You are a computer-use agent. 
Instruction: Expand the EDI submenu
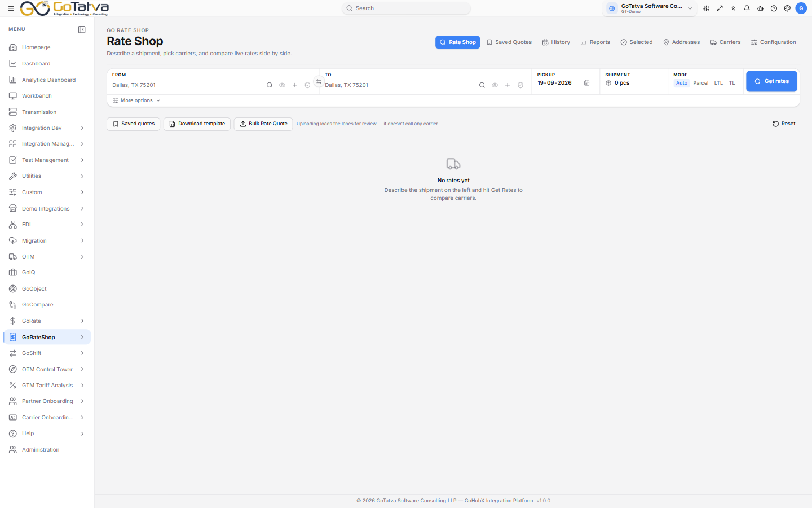coord(47,225)
